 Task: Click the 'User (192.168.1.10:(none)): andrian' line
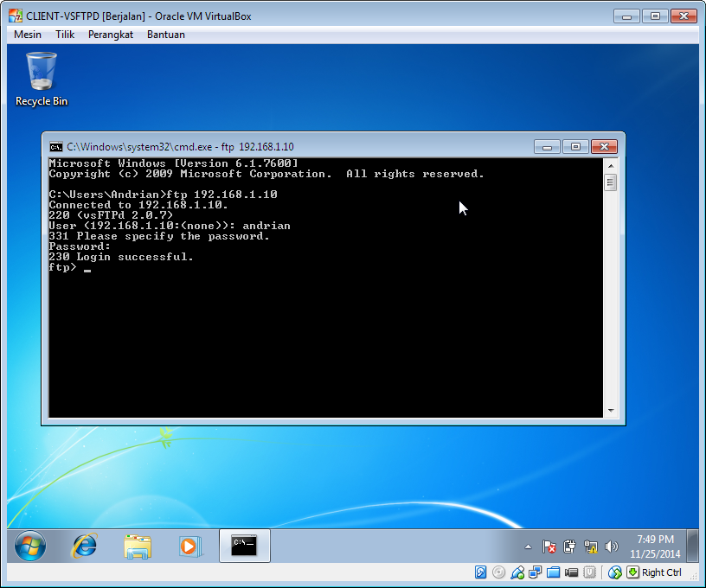(x=170, y=226)
